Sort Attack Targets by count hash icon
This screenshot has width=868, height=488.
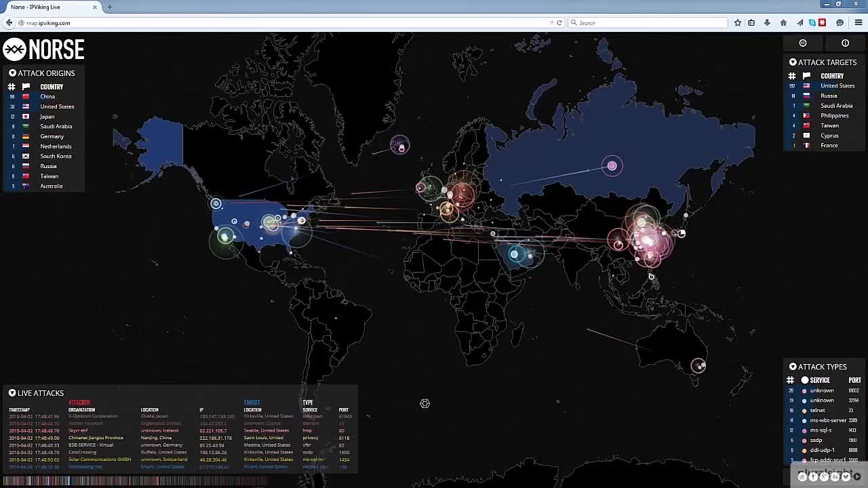point(791,76)
